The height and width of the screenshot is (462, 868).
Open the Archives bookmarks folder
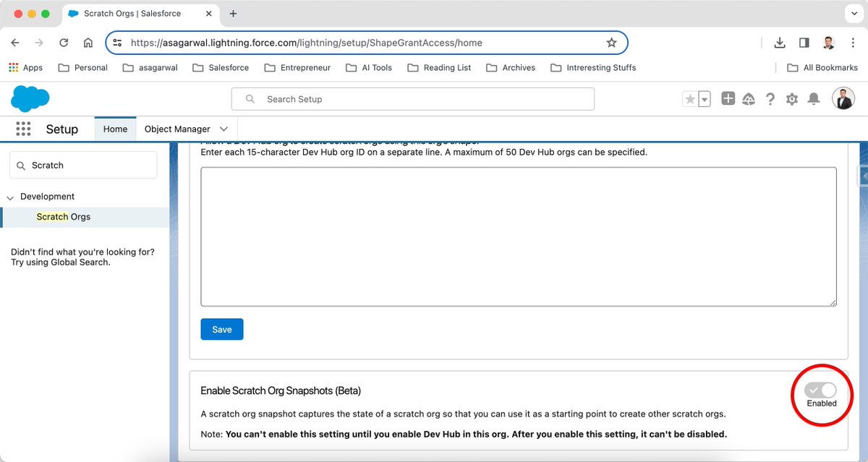point(511,67)
